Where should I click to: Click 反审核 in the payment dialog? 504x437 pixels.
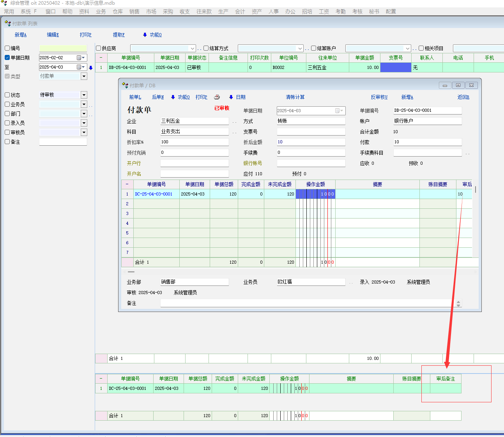tap(379, 97)
